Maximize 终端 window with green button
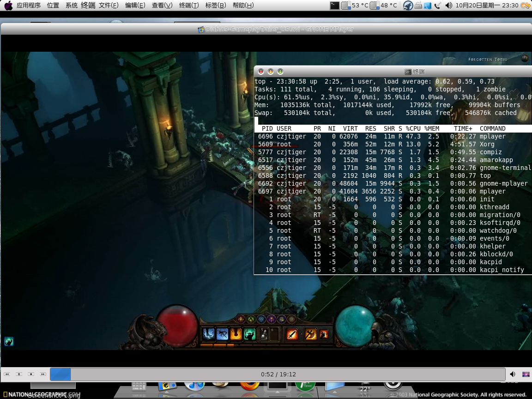Screen dimensions: 532x399 [x=280, y=72]
